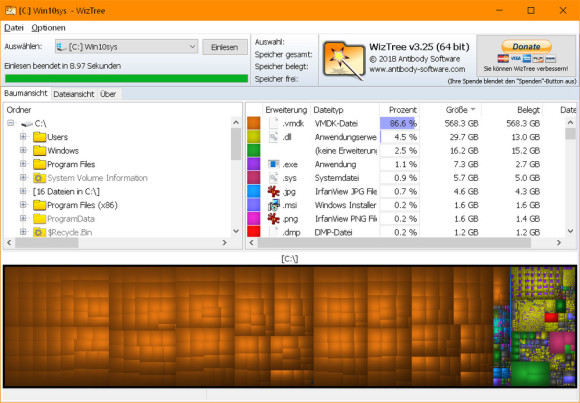Click the C:\ drive icon in tree
This screenshot has width=580, height=403.
pos(27,124)
